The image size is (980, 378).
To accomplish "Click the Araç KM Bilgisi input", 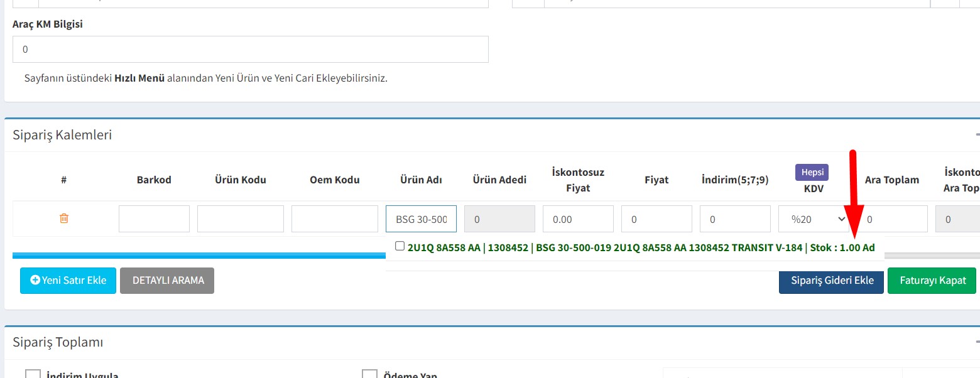I will tap(250, 49).
